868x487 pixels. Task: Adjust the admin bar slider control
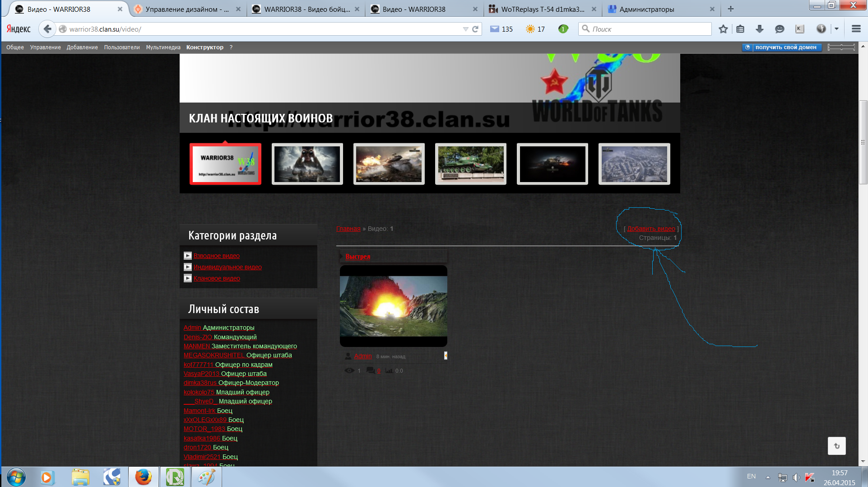tap(841, 47)
